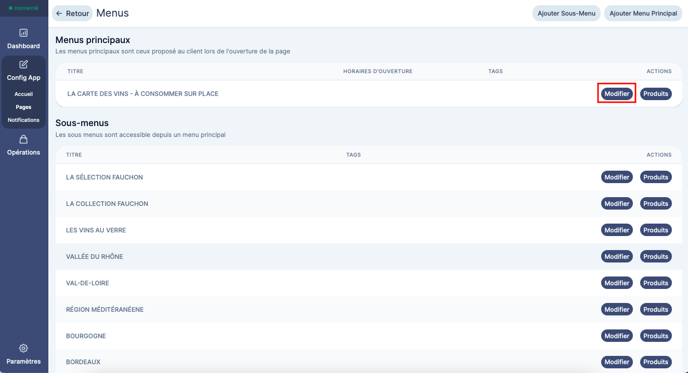Modify Les Vins au Verre sub-menu
Screen dimensions: 688x373
(616, 230)
